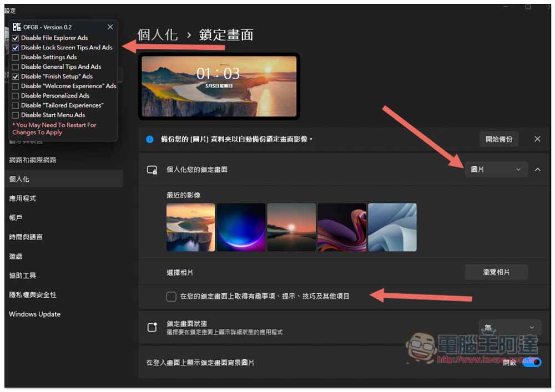Check Disable "Tailored Experiences" option
The width and height of the screenshot is (555, 392).
[x=15, y=105]
